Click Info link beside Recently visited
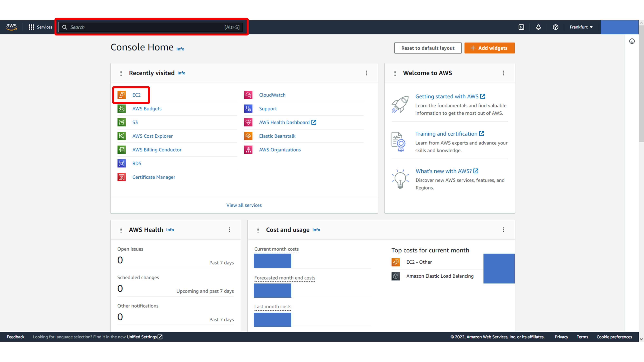This screenshot has width=644, height=362. point(181,73)
